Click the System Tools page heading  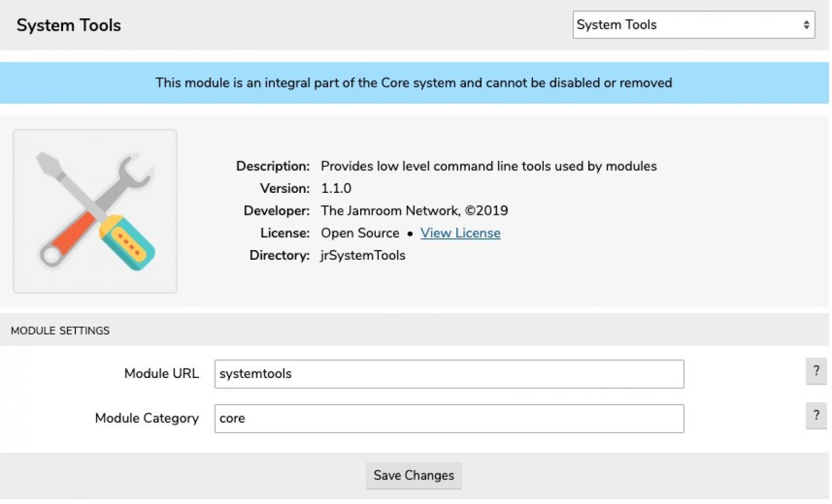(69, 25)
